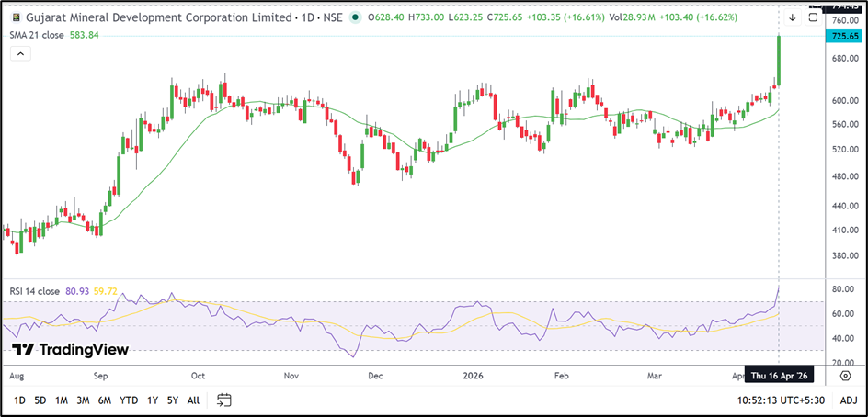Switch to the 1M range
Image resolution: width=868 pixels, height=417 pixels.
(x=62, y=400)
